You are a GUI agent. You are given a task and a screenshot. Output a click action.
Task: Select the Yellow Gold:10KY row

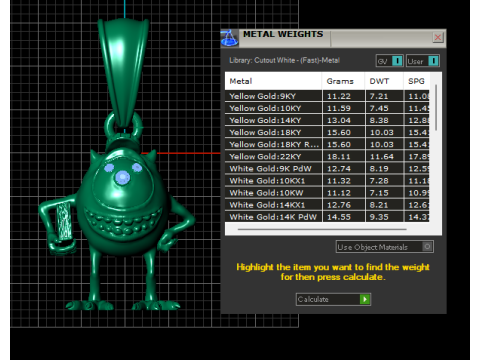(x=327, y=108)
